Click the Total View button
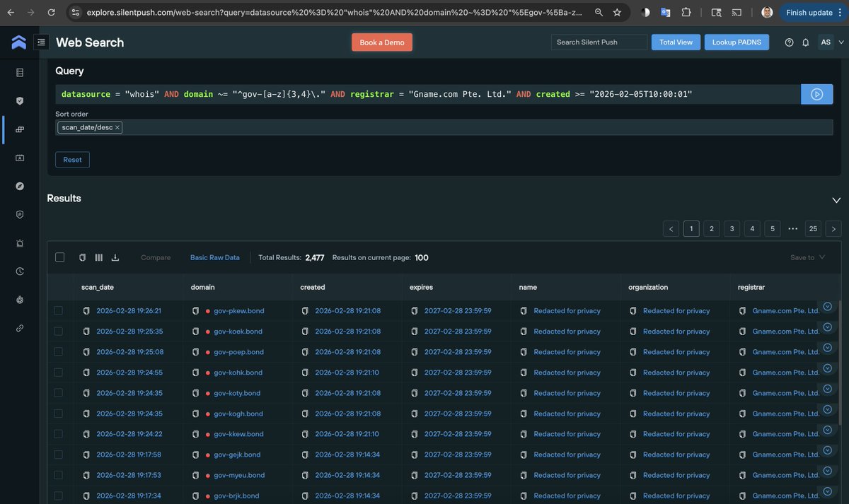This screenshot has height=504, width=849. pyautogui.click(x=676, y=42)
